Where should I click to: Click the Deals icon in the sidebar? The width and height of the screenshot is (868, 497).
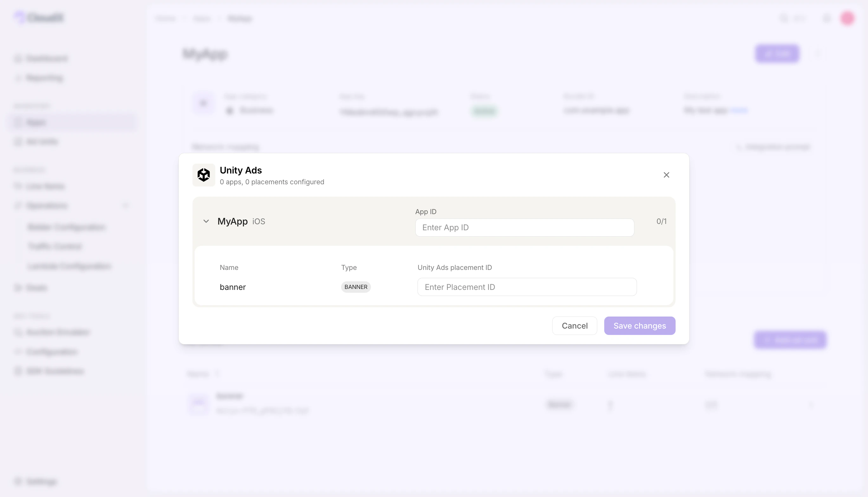(18, 287)
